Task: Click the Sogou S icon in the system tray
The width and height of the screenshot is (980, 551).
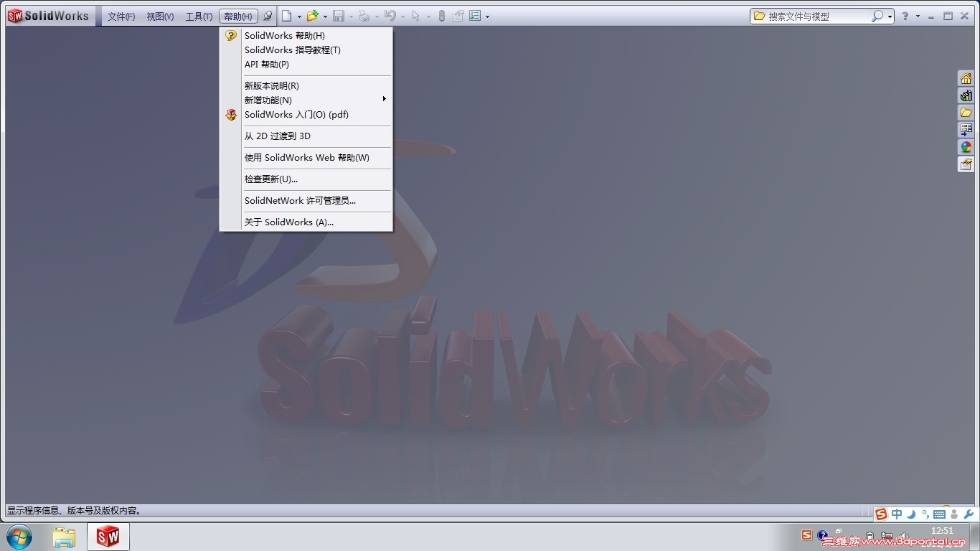Action: (806, 535)
